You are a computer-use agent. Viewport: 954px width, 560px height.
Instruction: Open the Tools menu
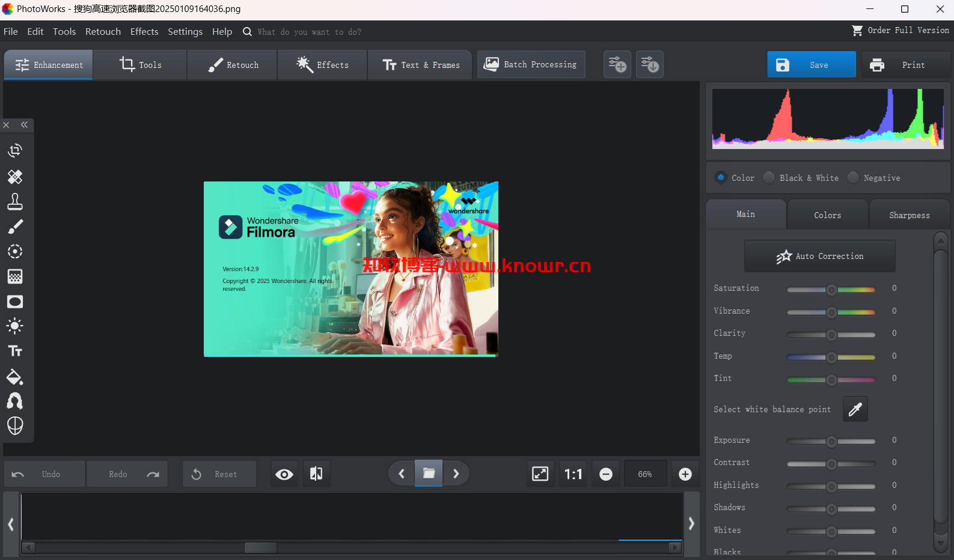[x=64, y=31]
